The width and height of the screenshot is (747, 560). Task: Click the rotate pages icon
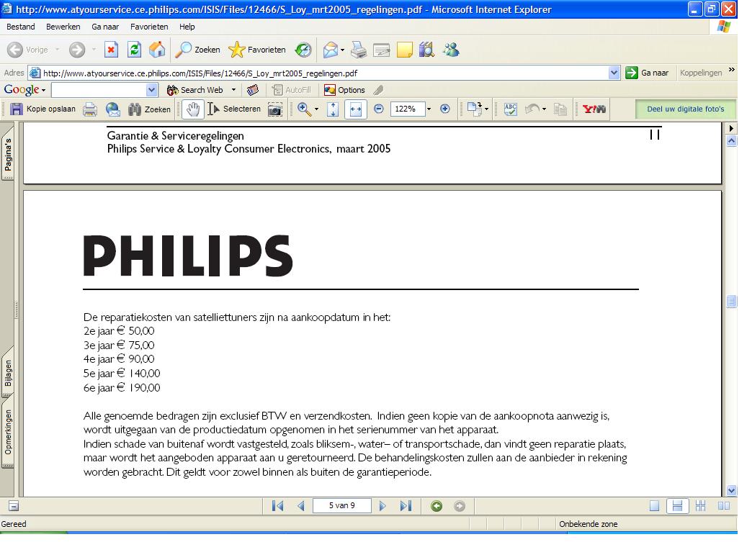[475, 109]
